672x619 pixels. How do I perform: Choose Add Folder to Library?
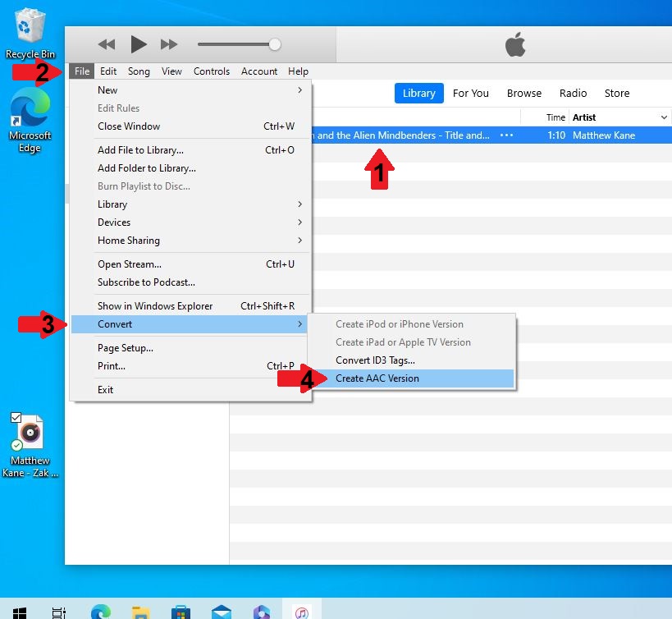[190, 168]
